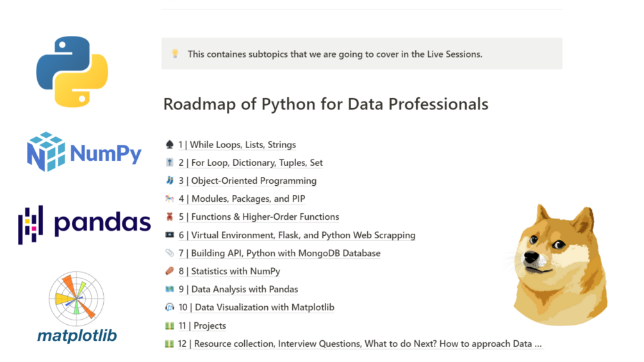Click the matplotlib logo

click(77, 307)
